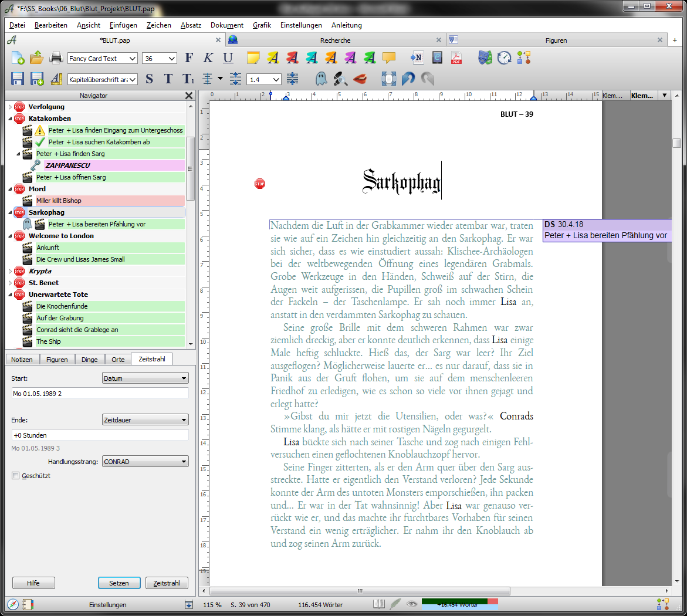Click the Hilfe button
This screenshot has height=616, width=687.
click(33, 583)
